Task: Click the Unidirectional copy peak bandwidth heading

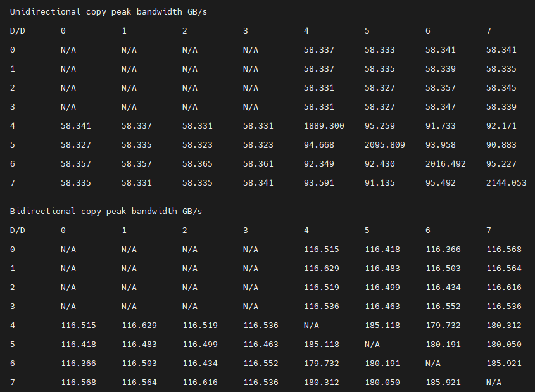Action: pyautogui.click(x=108, y=12)
